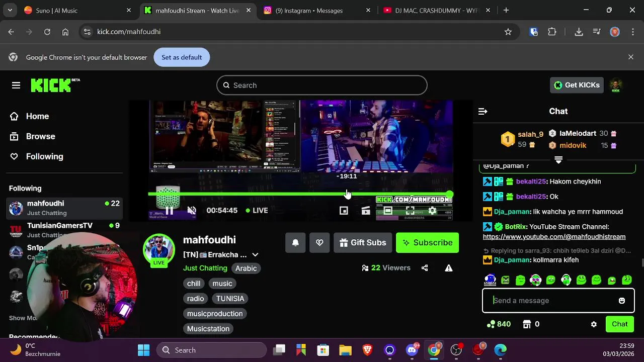This screenshot has height=362, width=644.
Task: Focus the Kick search field
Action: 322,85
